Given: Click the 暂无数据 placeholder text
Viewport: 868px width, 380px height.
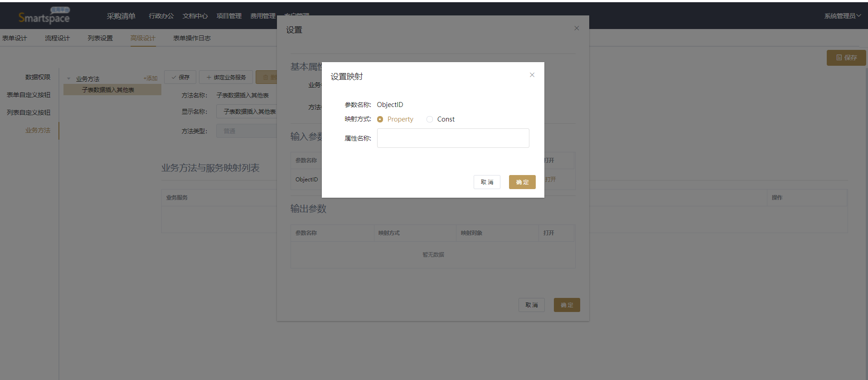Looking at the screenshot, I should coord(433,255).
